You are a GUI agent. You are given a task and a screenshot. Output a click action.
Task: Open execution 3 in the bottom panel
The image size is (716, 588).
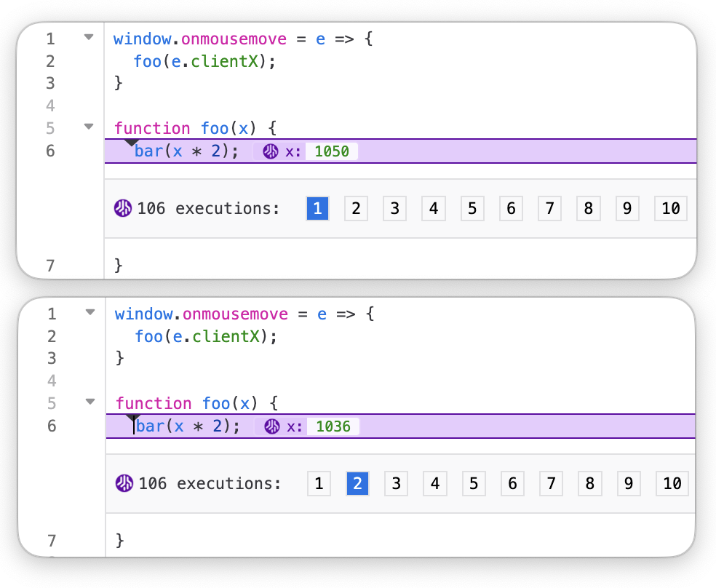(x=396, y=483)
